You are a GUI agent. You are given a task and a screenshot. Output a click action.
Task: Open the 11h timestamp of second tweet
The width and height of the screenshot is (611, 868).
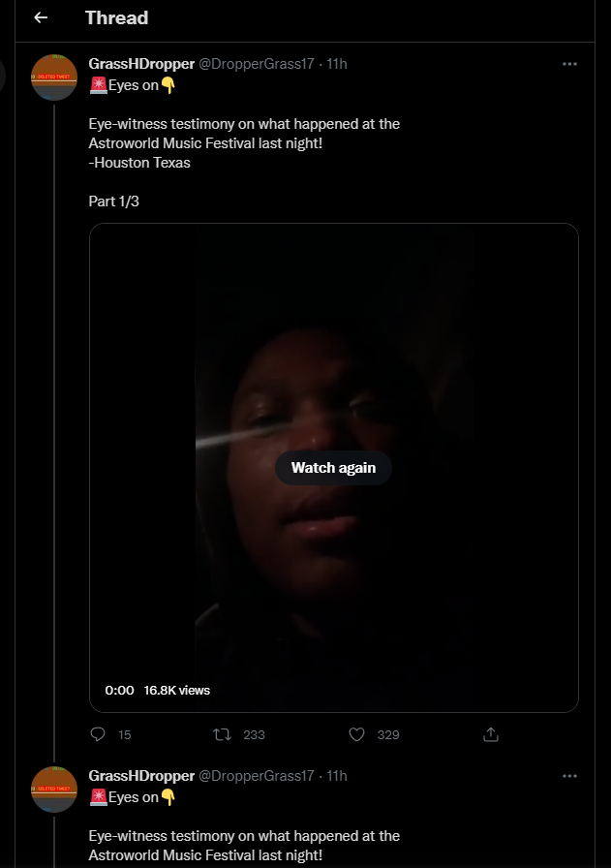tap(337, 776)
